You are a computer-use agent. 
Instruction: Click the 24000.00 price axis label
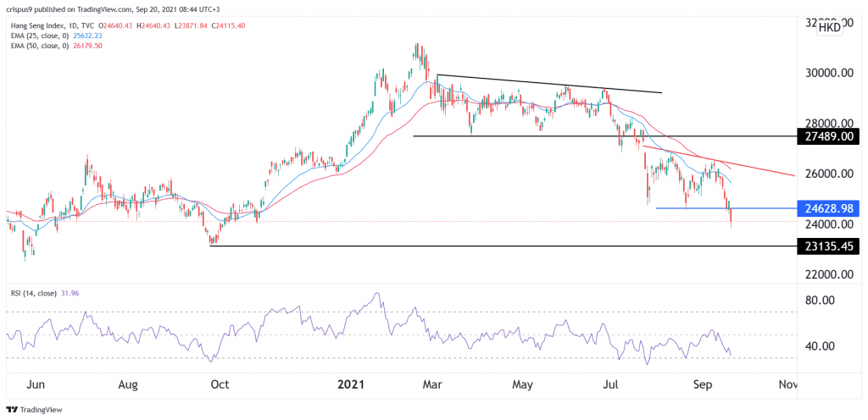(x=828, y=224)
